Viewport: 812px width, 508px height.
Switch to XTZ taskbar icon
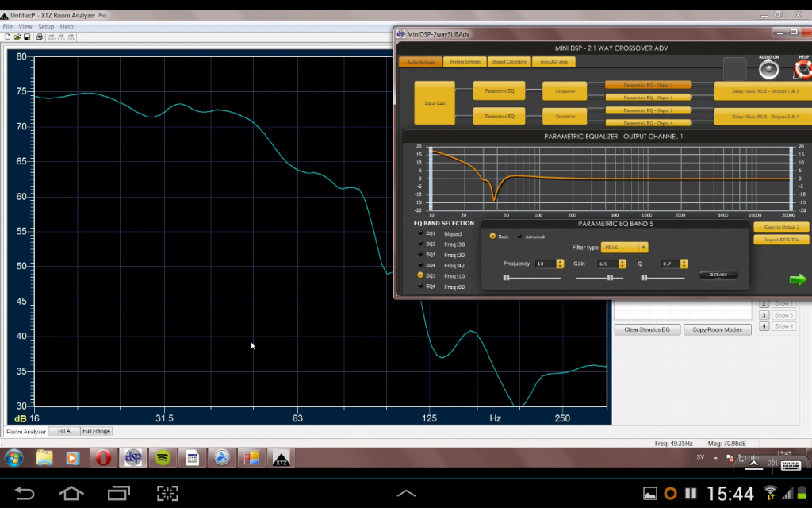(x=282, y=458)
